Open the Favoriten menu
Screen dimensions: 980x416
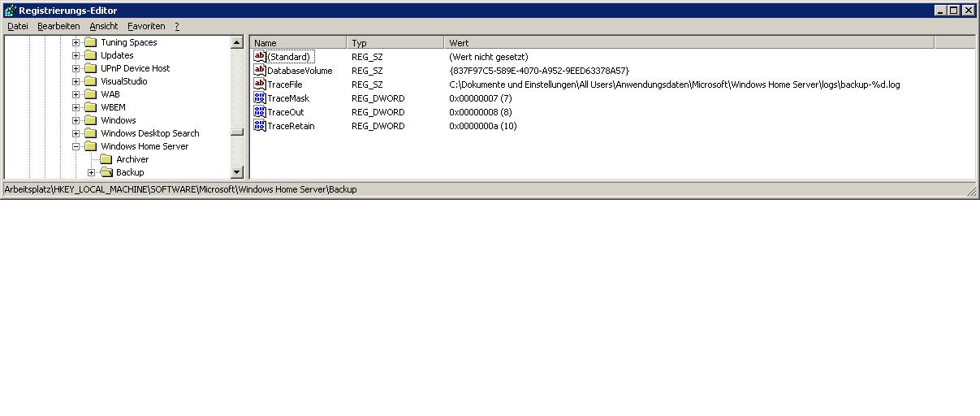pyautogui.click(x=146, y=26)
